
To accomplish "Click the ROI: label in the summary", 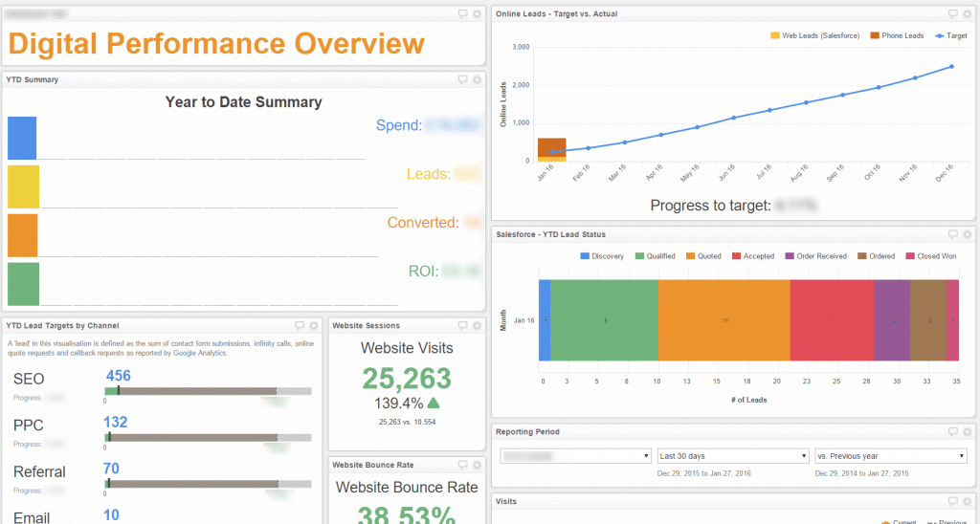I will tap(424, 271).
